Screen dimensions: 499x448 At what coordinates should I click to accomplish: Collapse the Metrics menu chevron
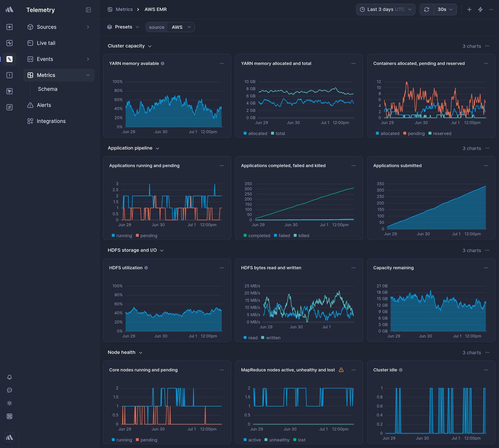click(88, 75)
